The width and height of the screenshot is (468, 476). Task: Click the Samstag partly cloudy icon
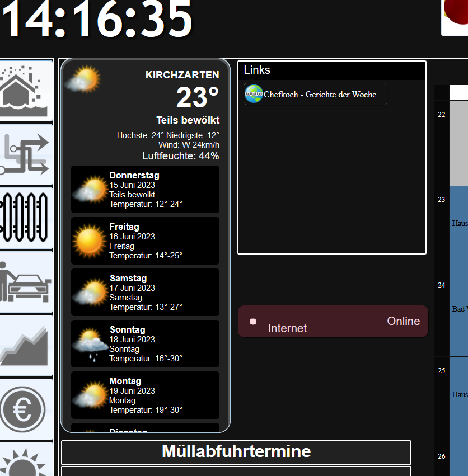[91, 292]
